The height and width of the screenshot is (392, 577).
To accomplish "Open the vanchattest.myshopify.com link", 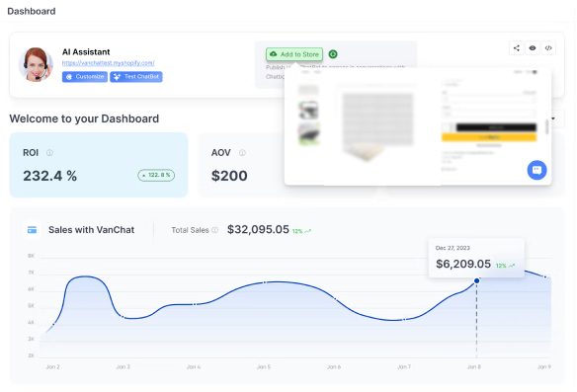I will (109, 63).
